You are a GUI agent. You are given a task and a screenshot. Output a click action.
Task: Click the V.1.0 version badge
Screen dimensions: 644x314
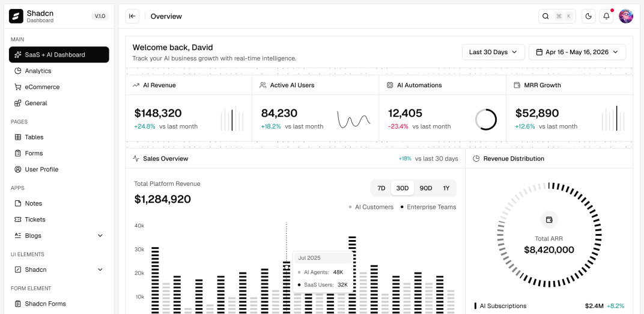point(100,16)
